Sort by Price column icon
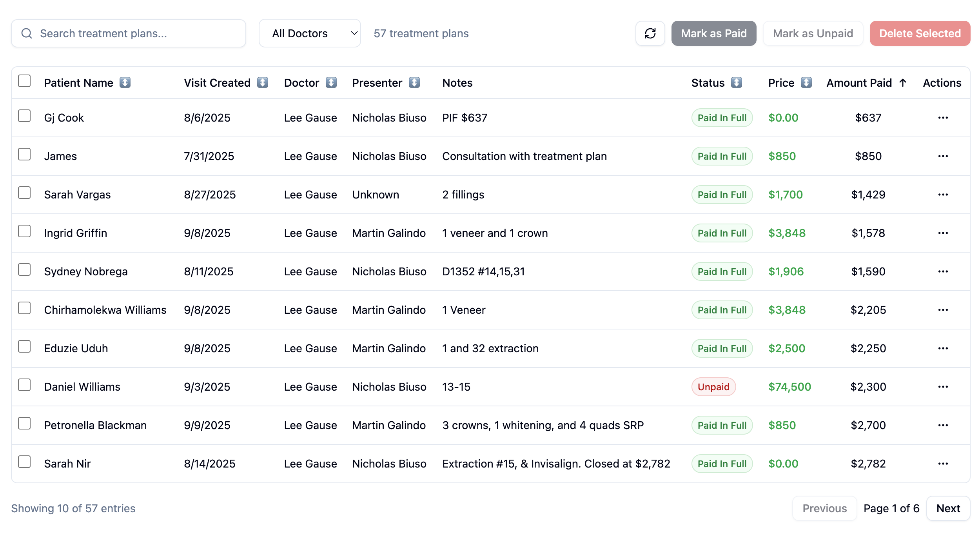 pos(806,83)
